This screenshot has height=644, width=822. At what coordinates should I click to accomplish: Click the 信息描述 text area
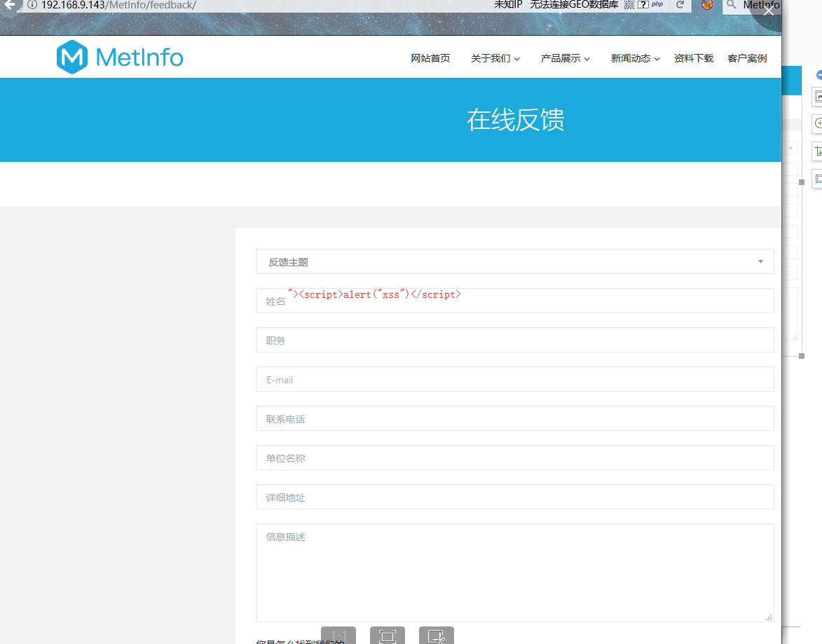pyautogui.click(x=515, y=573)
